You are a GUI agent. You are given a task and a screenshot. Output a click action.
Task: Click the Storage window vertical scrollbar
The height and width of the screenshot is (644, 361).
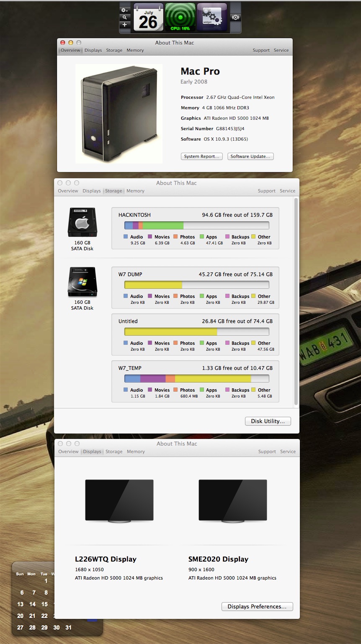coord(297,301)
